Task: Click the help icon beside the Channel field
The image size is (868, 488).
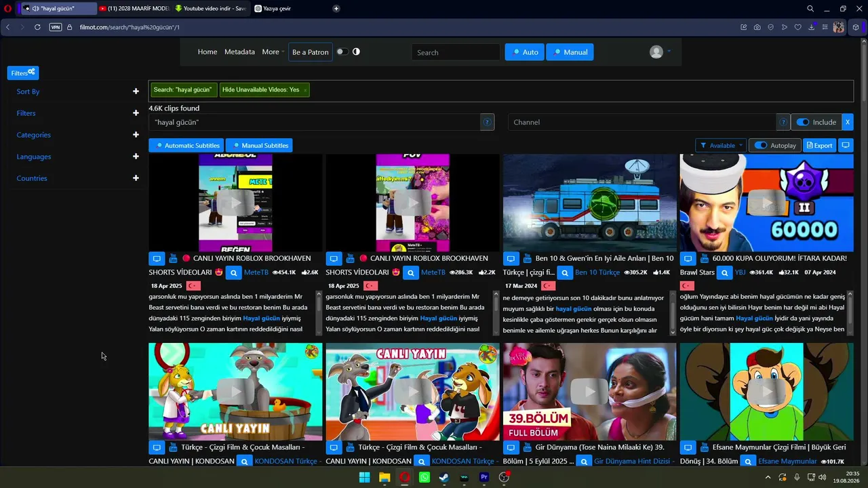Action: click(x=783, y=122)
